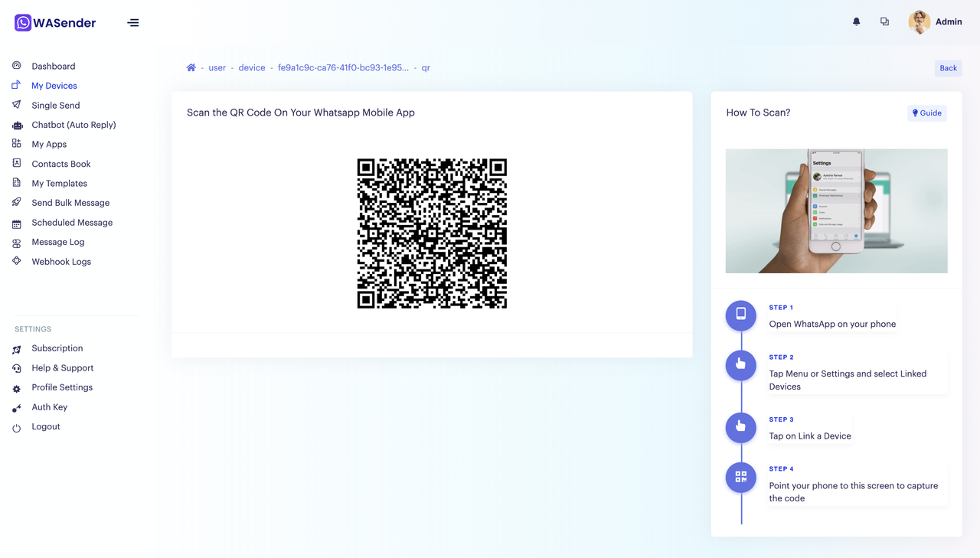Go to Single Send page
The width and height of the screenshot is (980, 558).
click(56, 106)
